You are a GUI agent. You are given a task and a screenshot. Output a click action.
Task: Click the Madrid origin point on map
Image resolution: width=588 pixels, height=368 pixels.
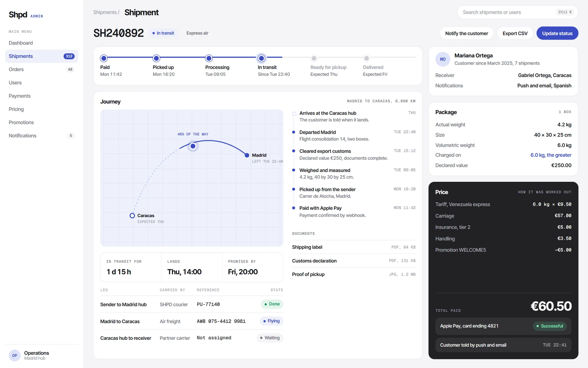247,155
